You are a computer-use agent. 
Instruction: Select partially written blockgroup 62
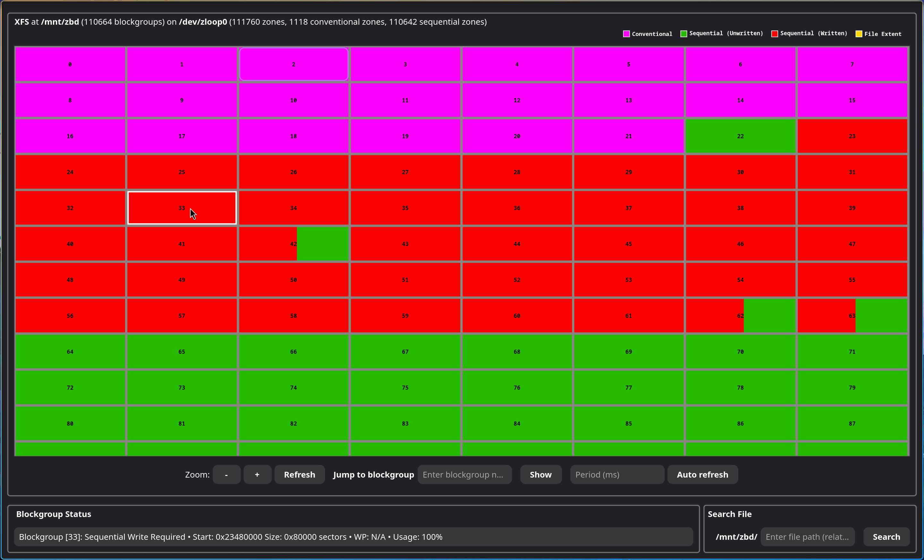pos(740,316)
